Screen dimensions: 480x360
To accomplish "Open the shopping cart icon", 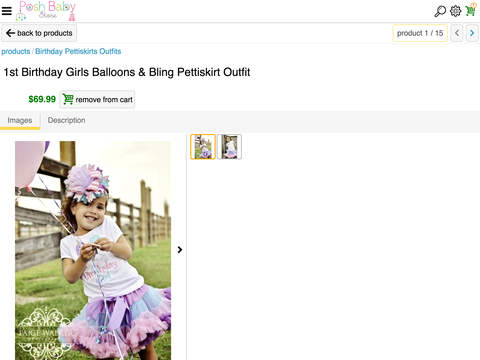I will 471,10.
